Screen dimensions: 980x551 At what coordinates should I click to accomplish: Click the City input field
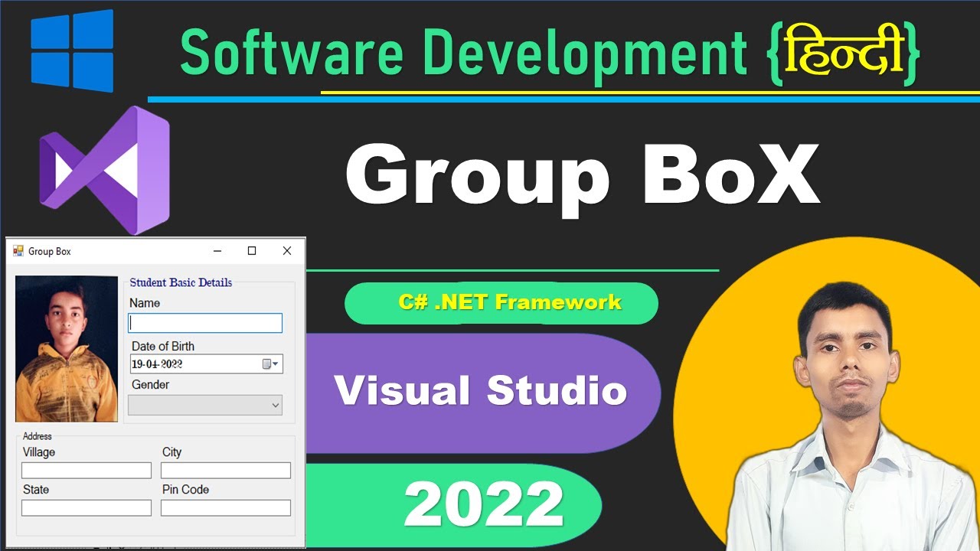pos(226,470)
